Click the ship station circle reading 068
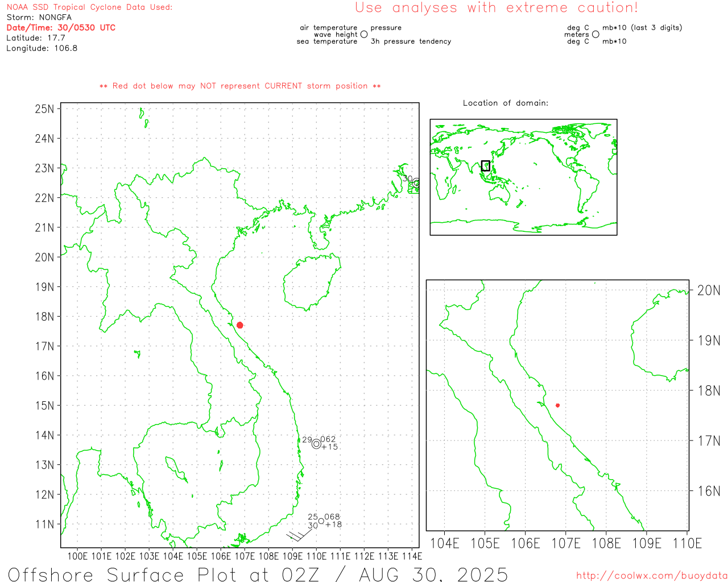The width and height of the screenshot is (728, 582). pos(321,521)
